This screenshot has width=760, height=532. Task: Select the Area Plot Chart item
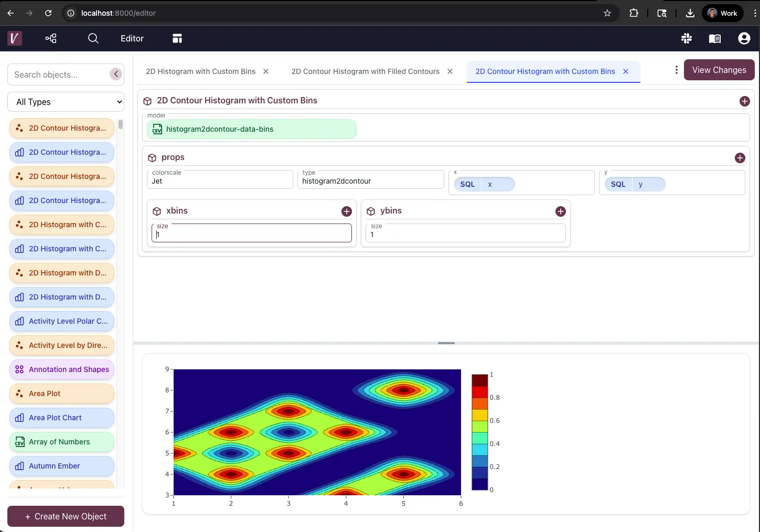pos(62,418)
